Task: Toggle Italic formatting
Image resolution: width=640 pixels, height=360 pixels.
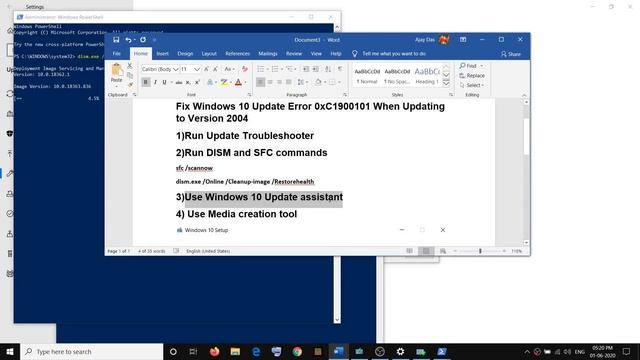Action: 156,82
